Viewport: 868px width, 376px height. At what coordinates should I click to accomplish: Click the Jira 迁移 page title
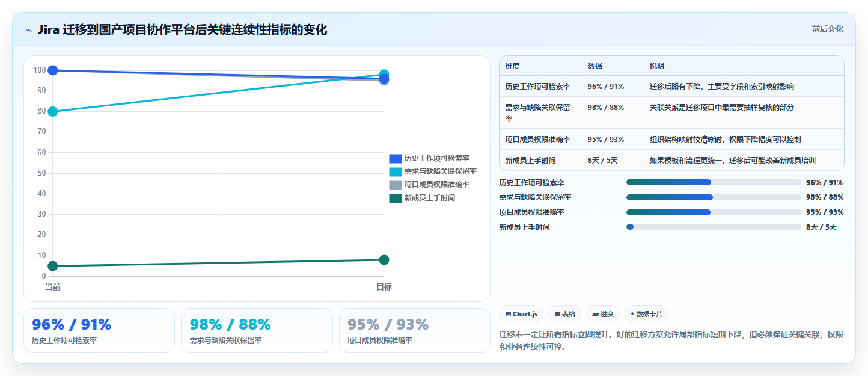pyautogui.click(x=182, y=30)
